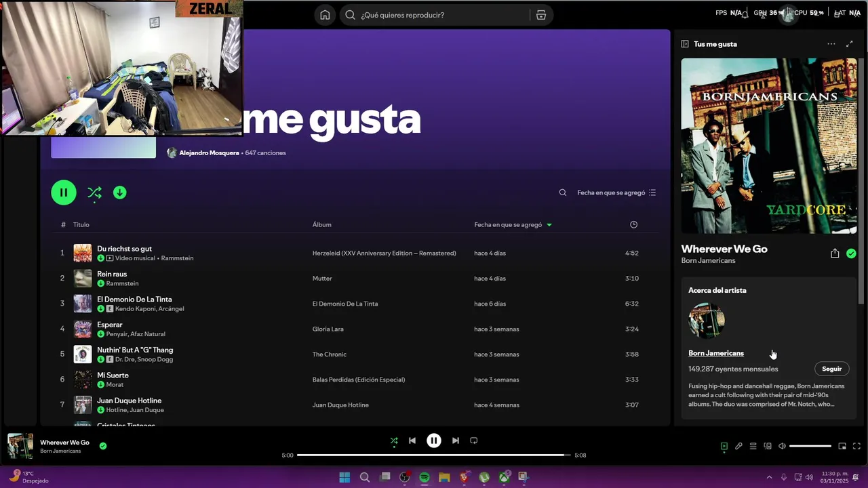The image size is (868, 488).
Task: Sort by the Título column header
Action: click(81, 224)
